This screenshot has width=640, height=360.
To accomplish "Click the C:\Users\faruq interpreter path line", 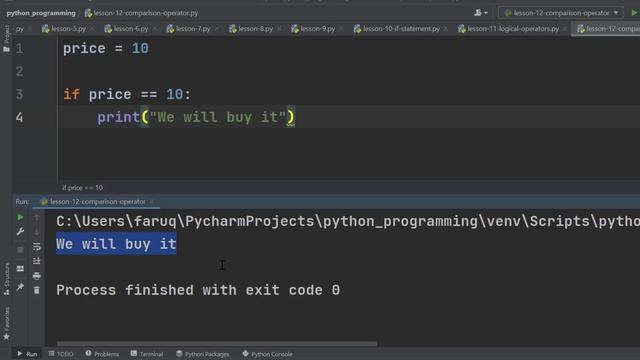I will 348,221.
